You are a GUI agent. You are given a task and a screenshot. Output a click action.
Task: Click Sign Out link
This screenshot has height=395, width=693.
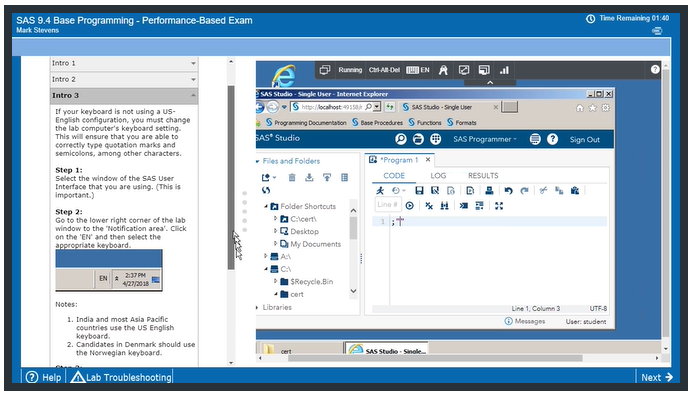[584, 140]
